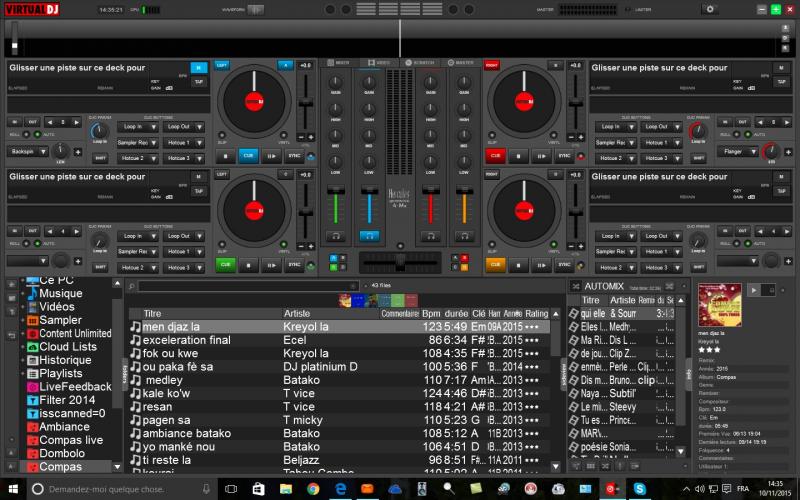Click stop button on bottom-left deck
The height and width of the screenshot is (500, 800).
pyautogui.click(x=247, y=265)
